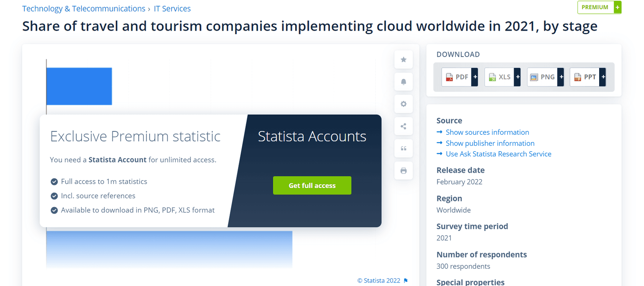Click the Statista Accounts heading
This screenshot has width=644, height=286.
click(x=312, y=136)
